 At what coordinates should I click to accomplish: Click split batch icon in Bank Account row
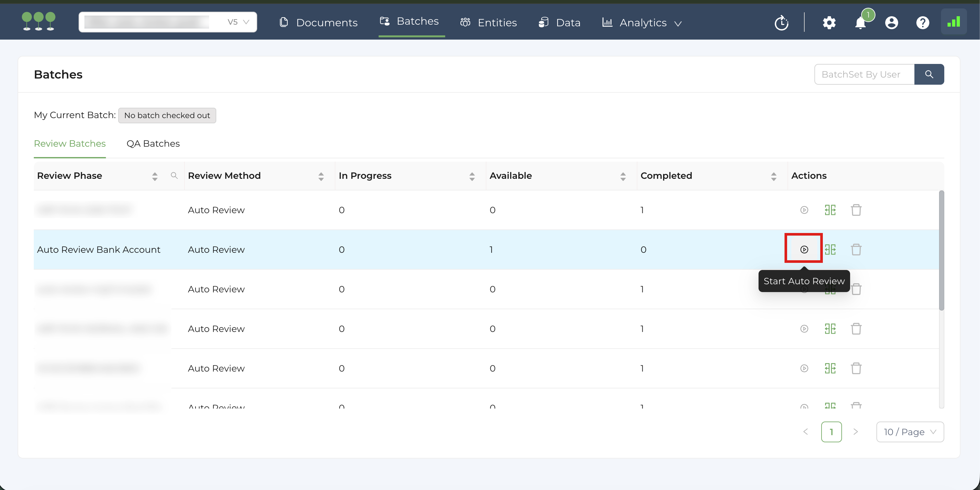[830, 249]
